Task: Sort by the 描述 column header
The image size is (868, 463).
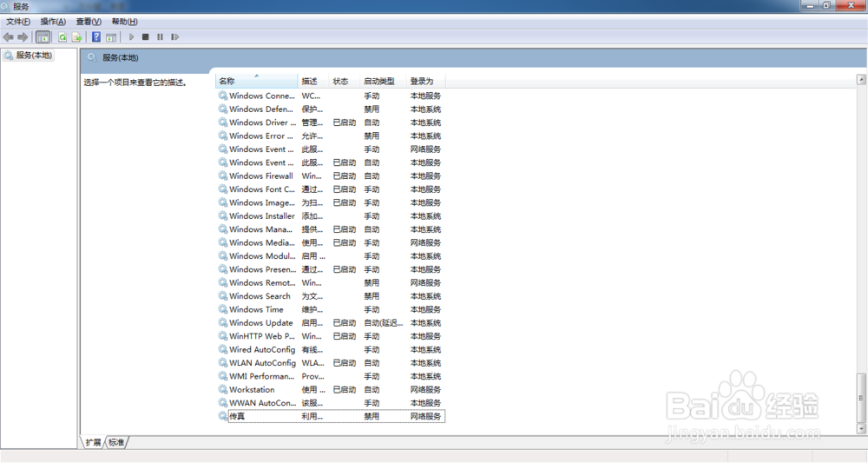Action: [313, 81]
